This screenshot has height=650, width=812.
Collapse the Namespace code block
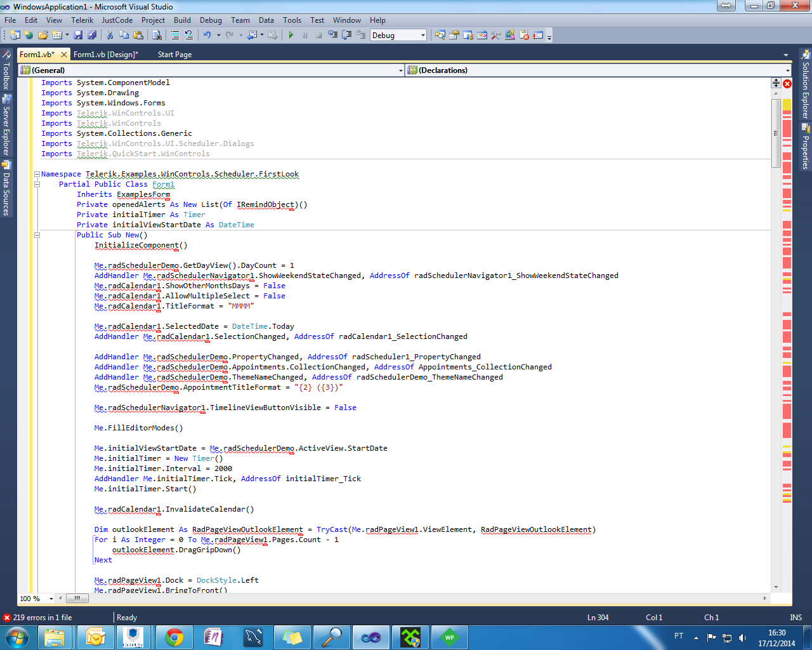37,174
